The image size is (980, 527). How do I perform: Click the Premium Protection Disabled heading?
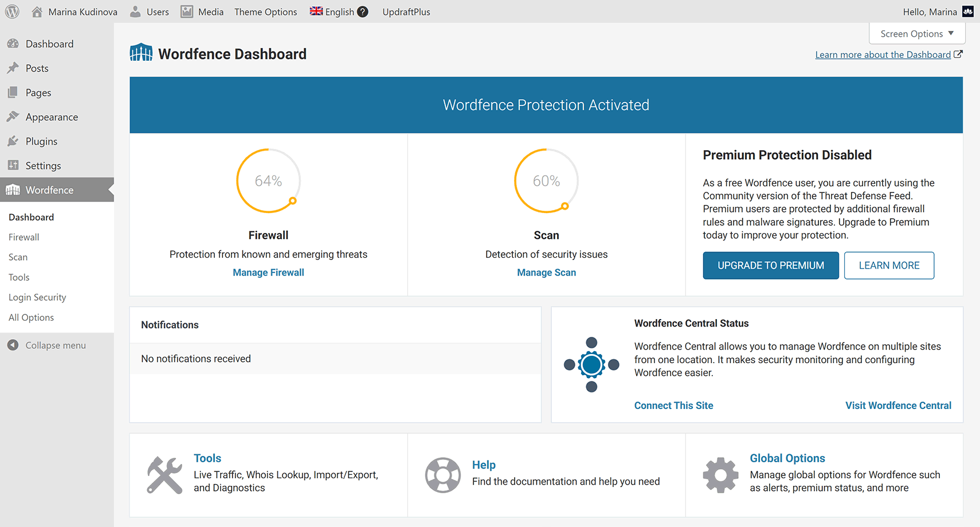pos(787,155)
